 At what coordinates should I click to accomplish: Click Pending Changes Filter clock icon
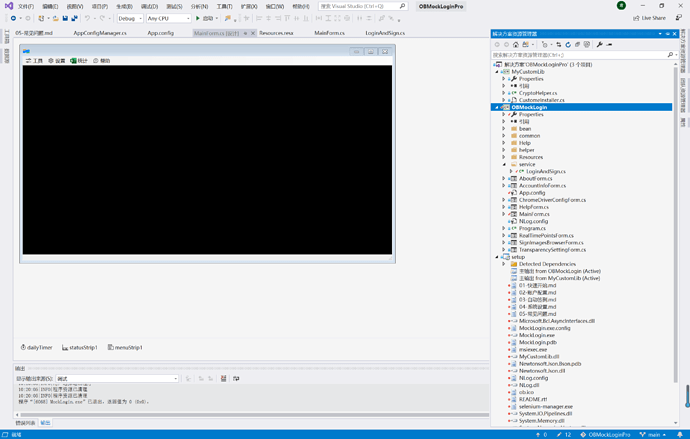tap(545, 44)
